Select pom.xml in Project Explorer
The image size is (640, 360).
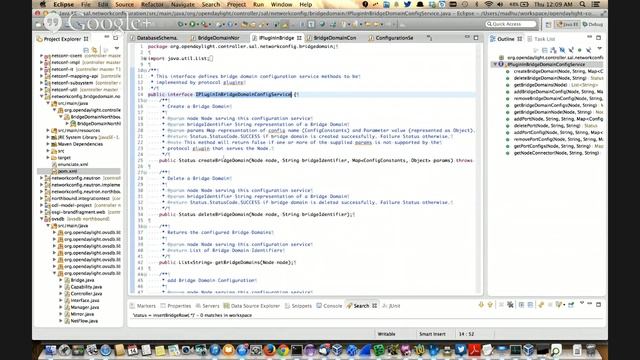(67, 171)
